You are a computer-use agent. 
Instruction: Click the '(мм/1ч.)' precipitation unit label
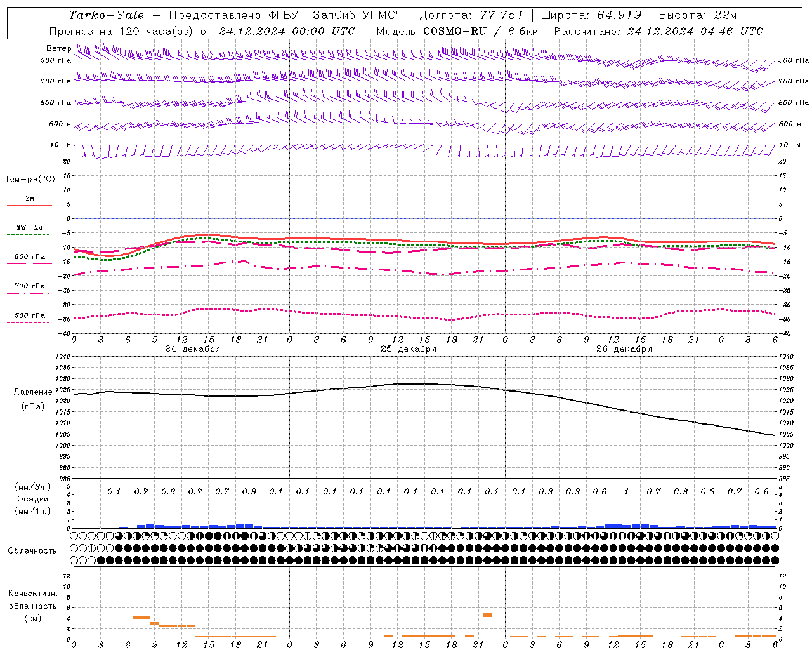pos(33,511)
